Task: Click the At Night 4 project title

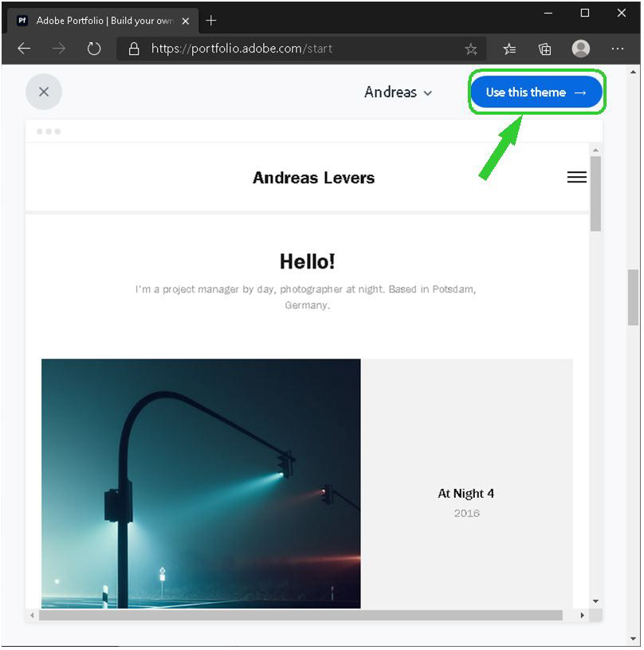Action: [x=465, y=493]
